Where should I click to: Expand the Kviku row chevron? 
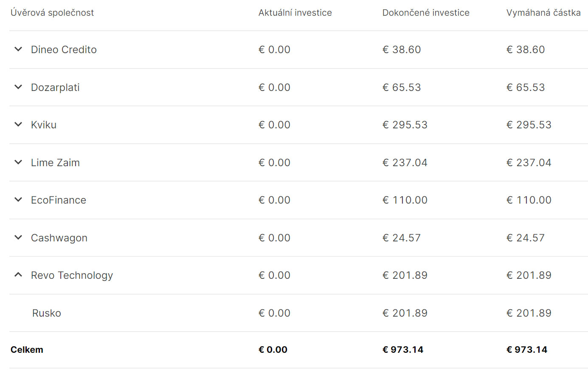point(18,125)
